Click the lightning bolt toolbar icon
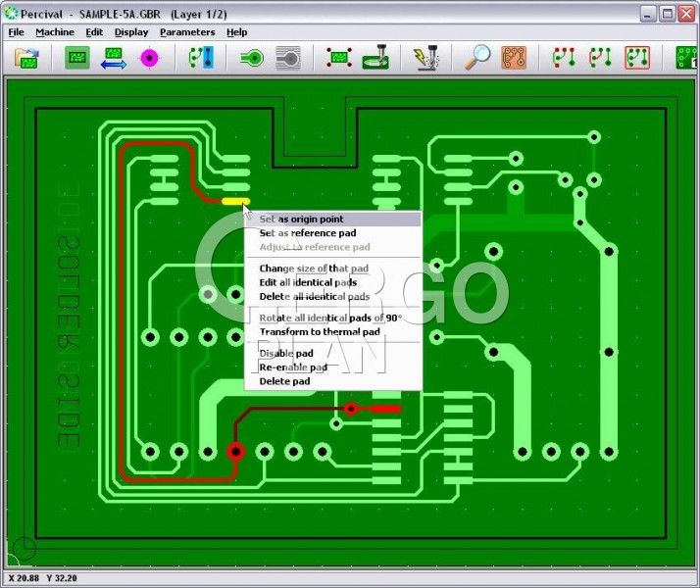700x588 pixels. tap(425, 58)
